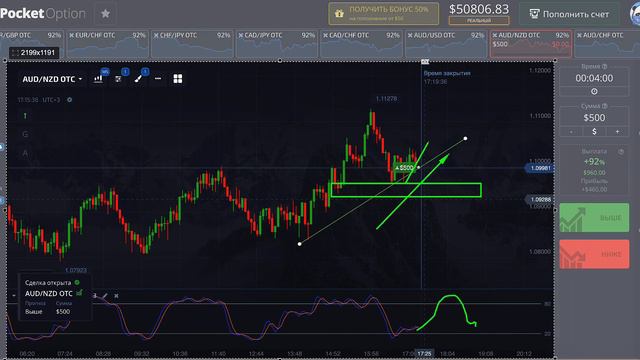This screenshot has width=640, height=360.
Task: Close the CHF/JPY OTC asset tab
Action: click(156, 36)
